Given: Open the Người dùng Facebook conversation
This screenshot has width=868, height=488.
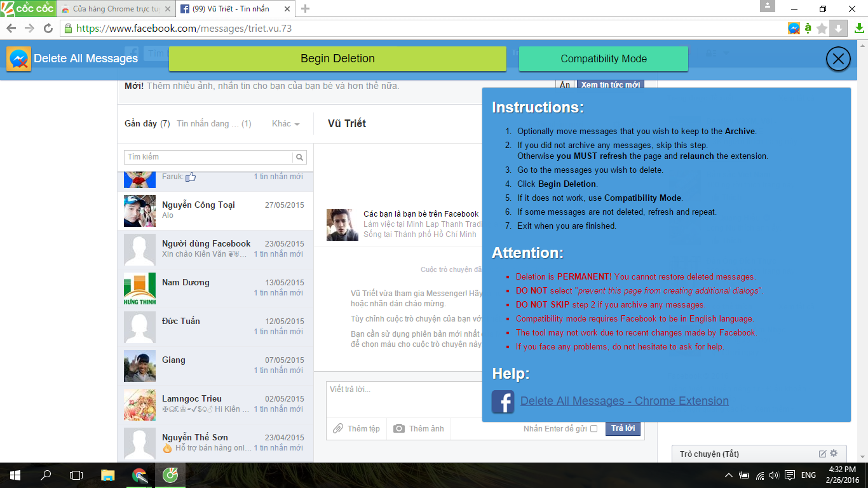Looking at the screenshot, I should [x=215, y=250].
